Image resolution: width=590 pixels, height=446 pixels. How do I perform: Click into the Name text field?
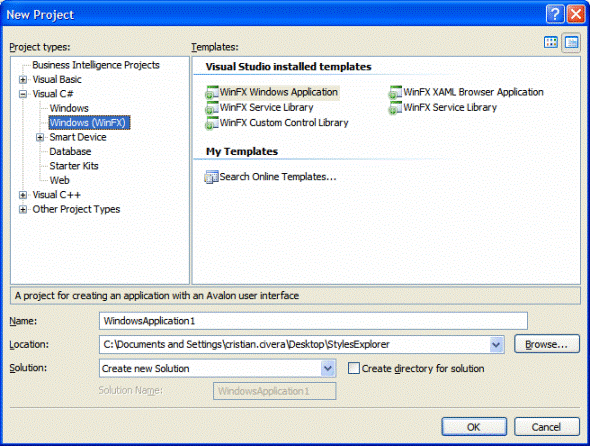tap(313, 321)
